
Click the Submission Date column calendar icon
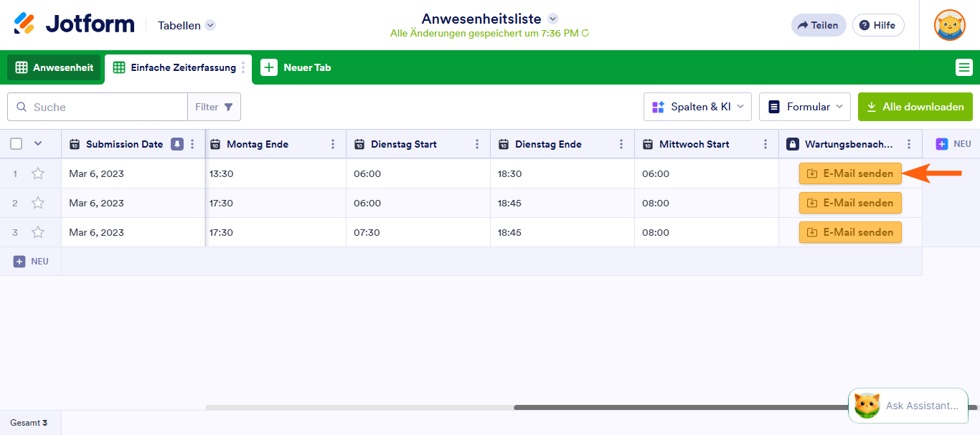[75, 144]
